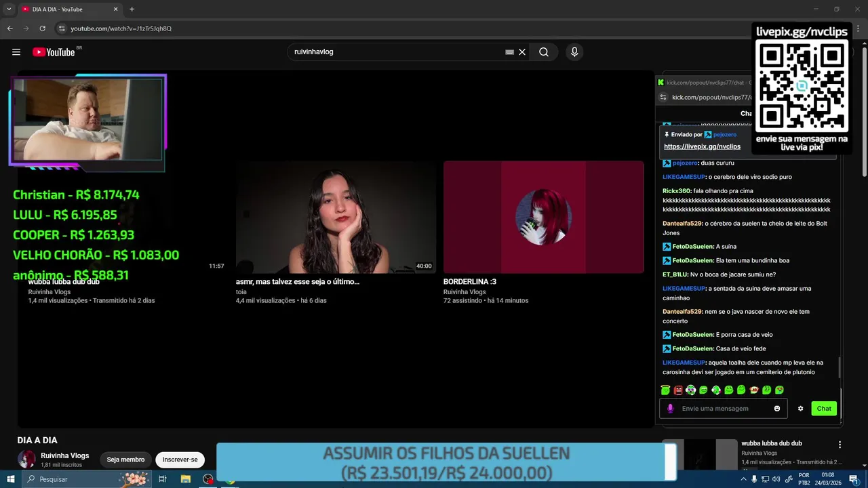This screenshot has height=488, width=868.
Task: Click ET_B1LU username in chat
Action: [x=675, y=274]
